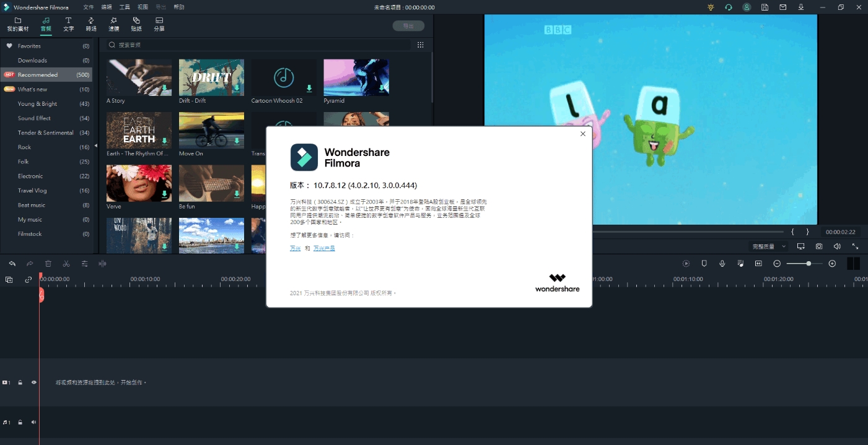The image size is (868, 445).
Task: Select the Be fun audio thumbnail
Action: tap(211, 183)
